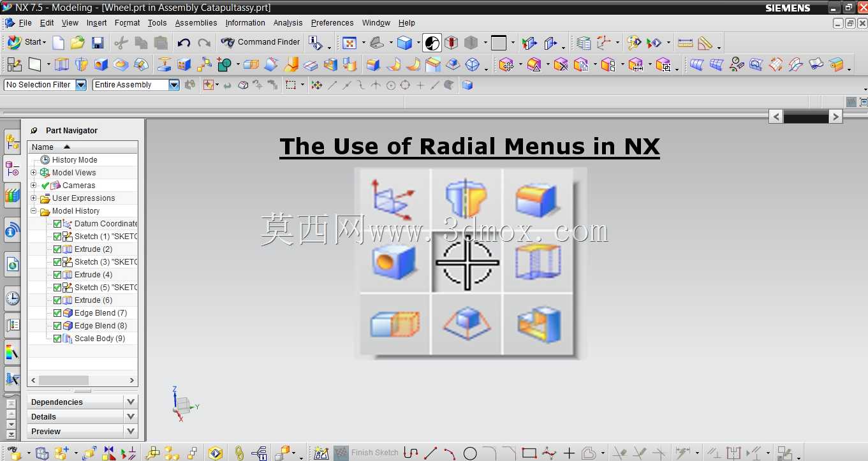
Task: Open a file using the folder icon
Action: coord(78,43)
